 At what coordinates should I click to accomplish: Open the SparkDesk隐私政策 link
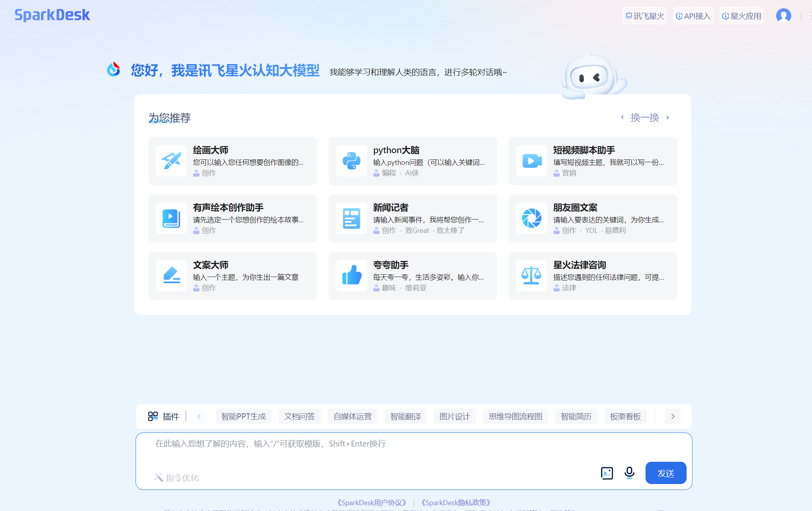pyautogui.click(x=456, y=502)
